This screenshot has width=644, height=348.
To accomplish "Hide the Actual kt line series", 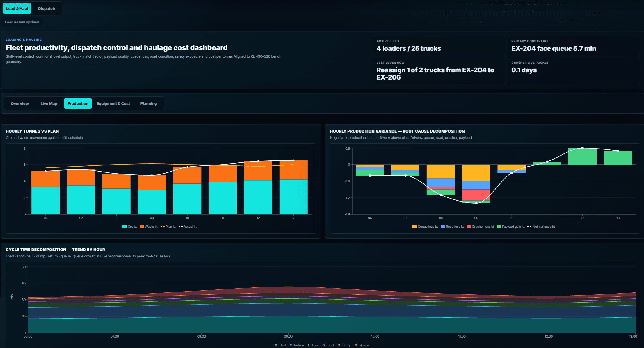I will tap(188, 227).
